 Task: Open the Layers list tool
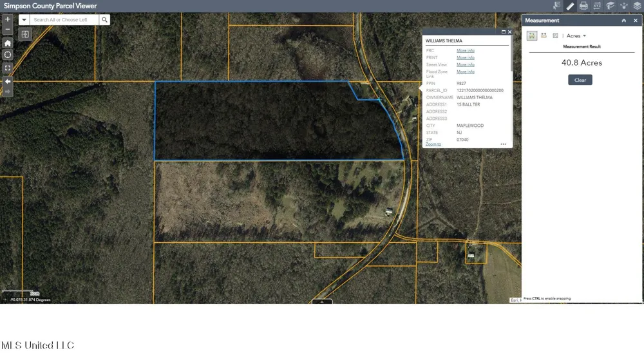(x=637, y=6)
